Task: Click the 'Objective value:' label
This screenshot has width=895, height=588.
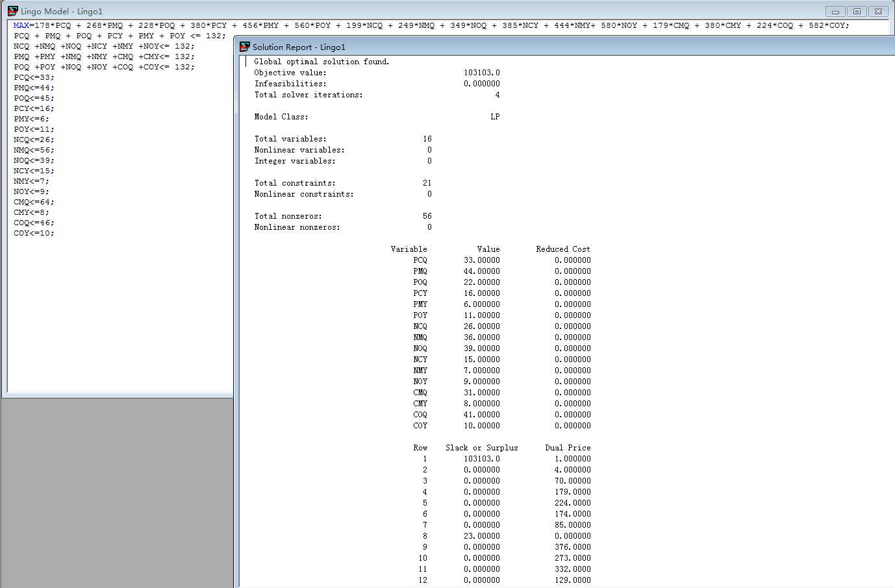Action: tap(290, 73)
